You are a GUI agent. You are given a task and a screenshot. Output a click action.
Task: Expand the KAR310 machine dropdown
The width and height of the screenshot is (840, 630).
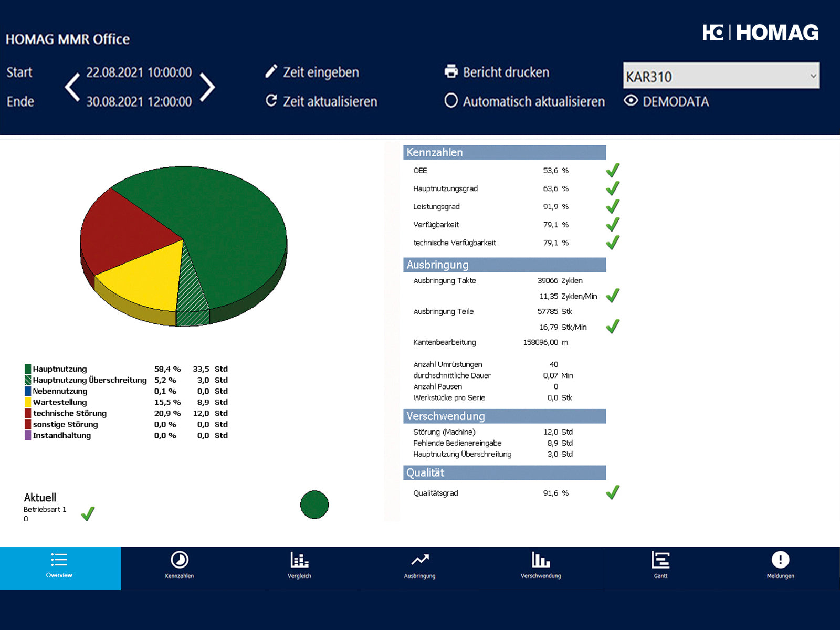813,76
